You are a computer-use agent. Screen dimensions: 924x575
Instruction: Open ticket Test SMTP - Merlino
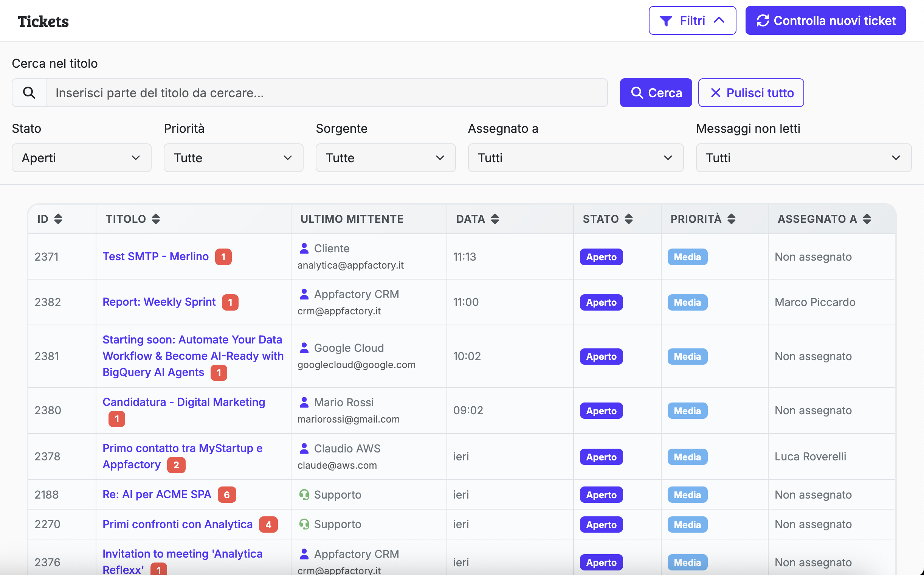click(155, 257)
